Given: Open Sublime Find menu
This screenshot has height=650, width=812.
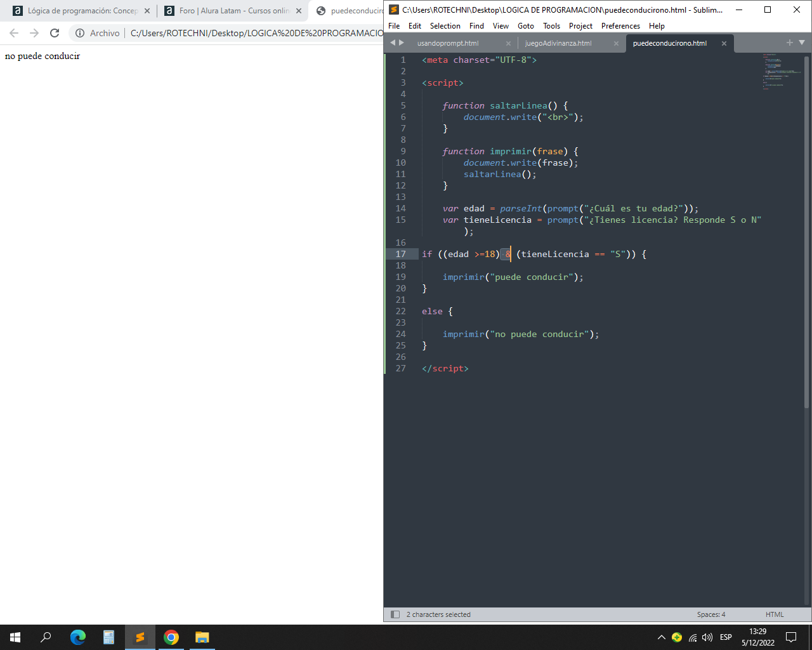Looking at the screenshot, I should click(476, 26).
